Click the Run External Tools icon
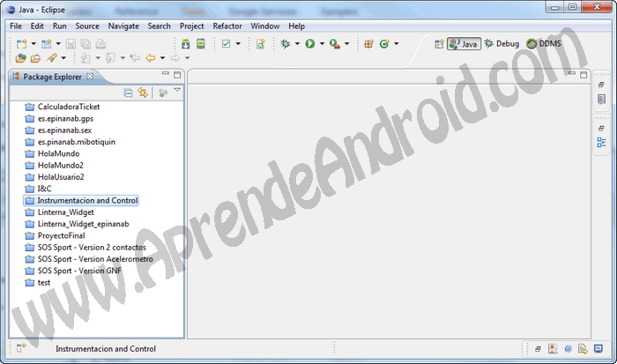Viewport: 617px width, 364px height. [335, 44]
